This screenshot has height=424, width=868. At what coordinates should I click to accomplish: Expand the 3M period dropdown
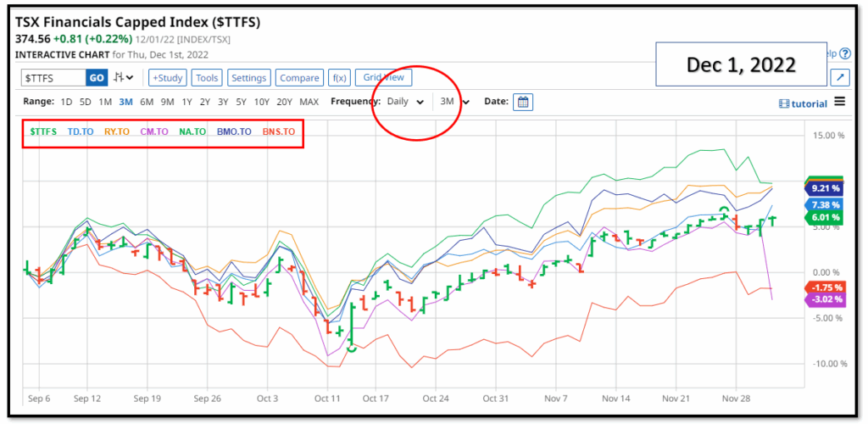point(453,102)
